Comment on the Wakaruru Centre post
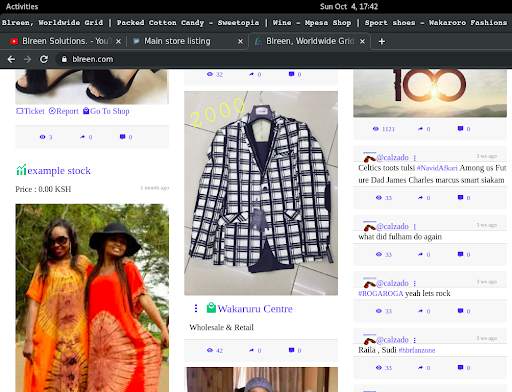The height and width of the screenshot is (392, 512). 291,350
